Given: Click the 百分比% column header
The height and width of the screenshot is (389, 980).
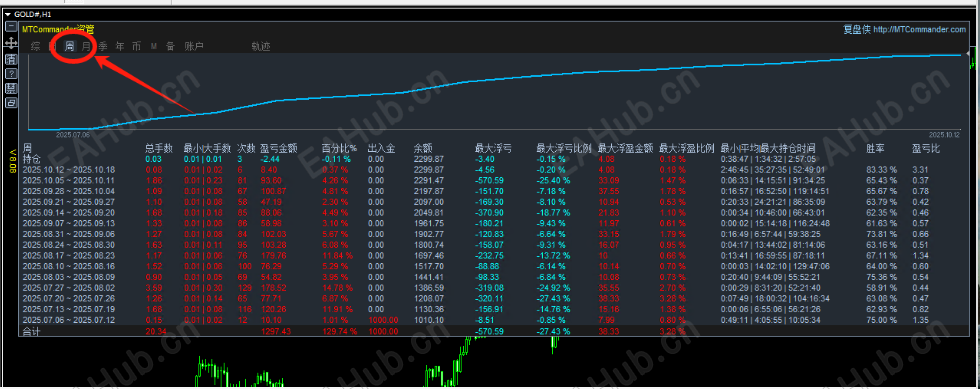Looking at the screenshot, I should point(339,149).
